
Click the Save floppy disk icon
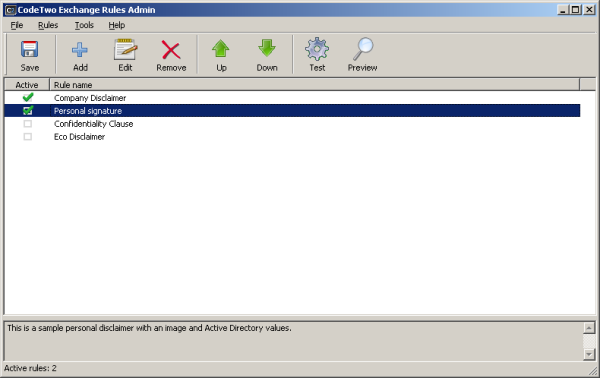click(x=29, y=49)
